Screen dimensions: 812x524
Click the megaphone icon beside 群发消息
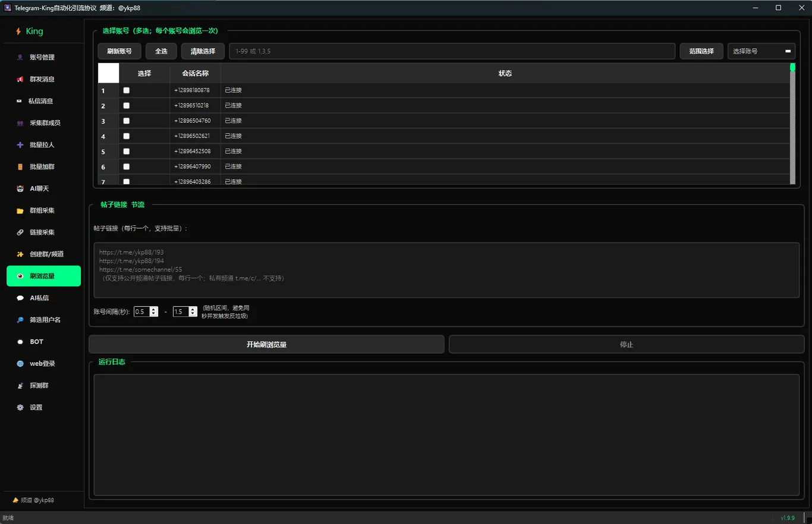click(20, 79)
